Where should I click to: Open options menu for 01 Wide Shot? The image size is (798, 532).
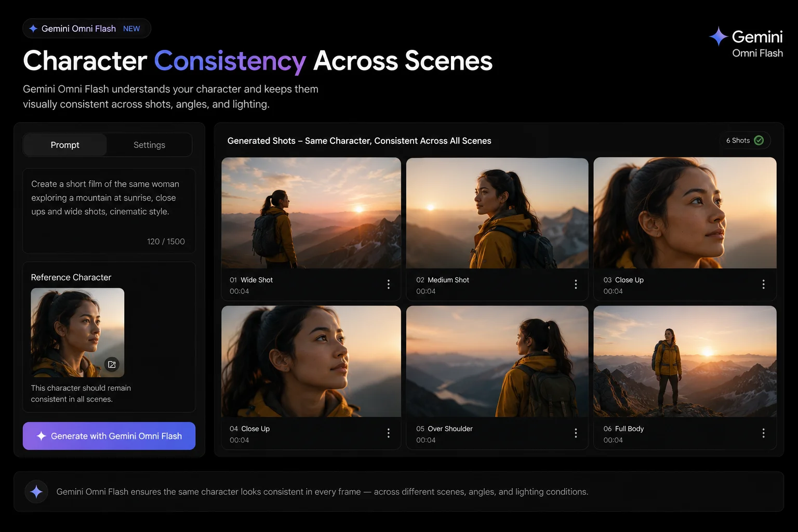[x=389, y=284]
